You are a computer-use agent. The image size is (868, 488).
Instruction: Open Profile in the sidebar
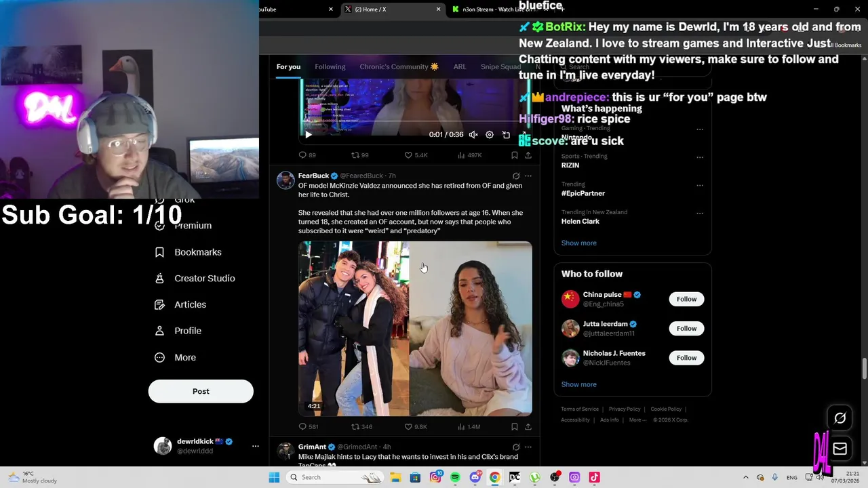178,331
